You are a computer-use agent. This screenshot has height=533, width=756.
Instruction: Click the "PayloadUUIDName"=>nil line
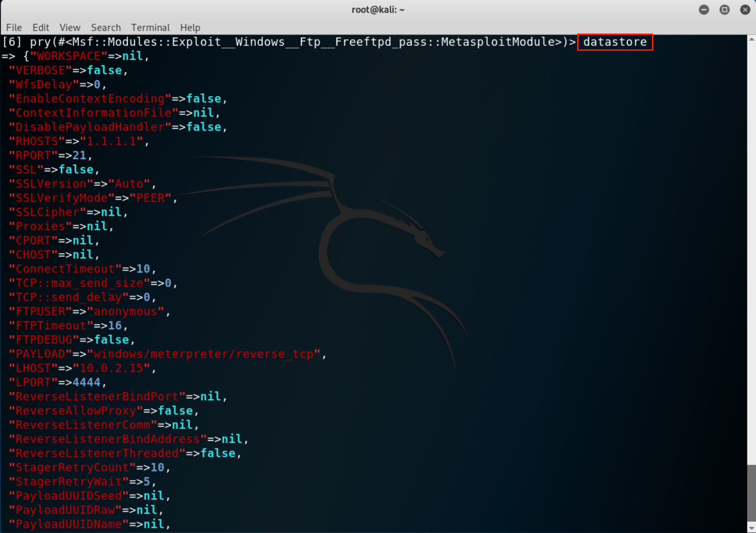point(90,524)
